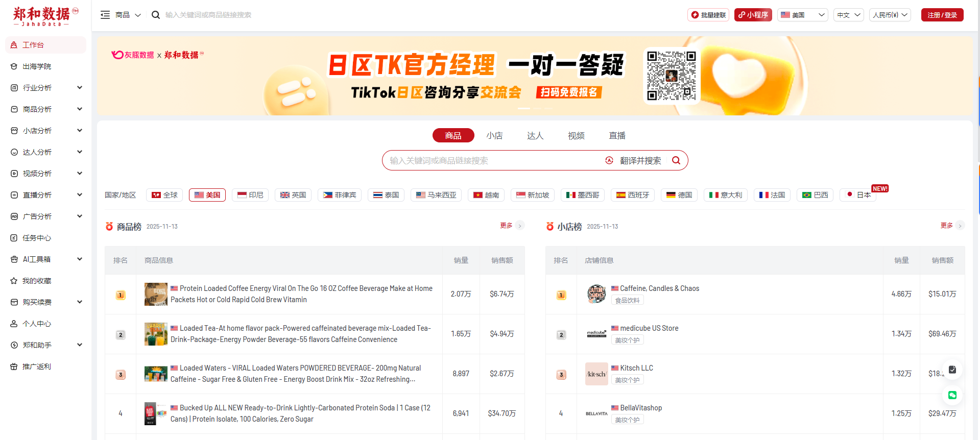Click the search icon in the main search box
Image resolution: width=980 pixels, height=440 pixels.
pos(676,160)
